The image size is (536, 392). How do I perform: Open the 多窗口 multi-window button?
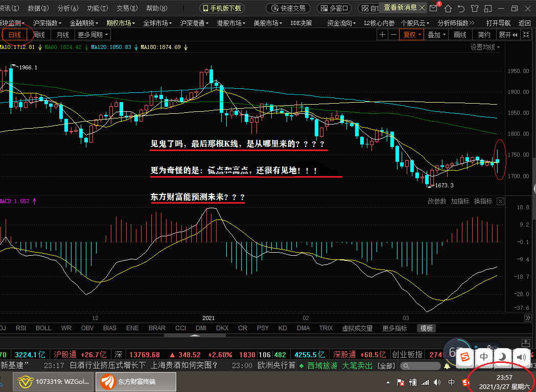334,8
